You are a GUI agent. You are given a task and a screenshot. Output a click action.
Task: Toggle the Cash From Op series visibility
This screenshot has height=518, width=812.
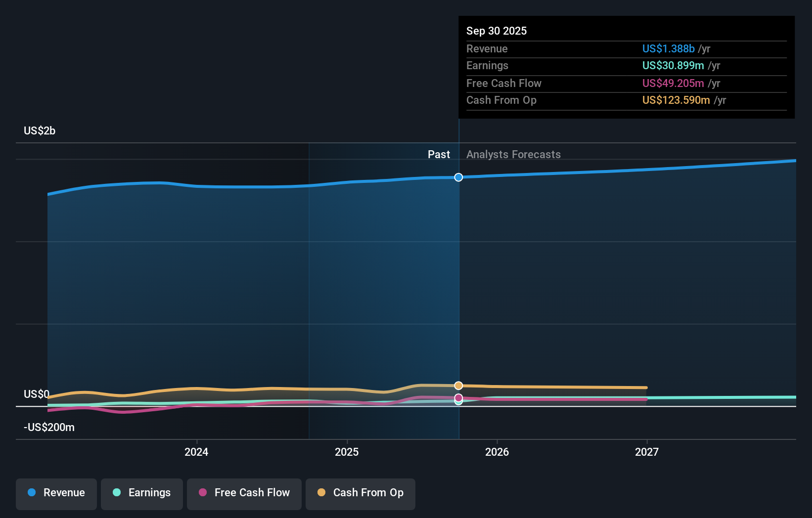pyautogui.click(x=360, y=492)
